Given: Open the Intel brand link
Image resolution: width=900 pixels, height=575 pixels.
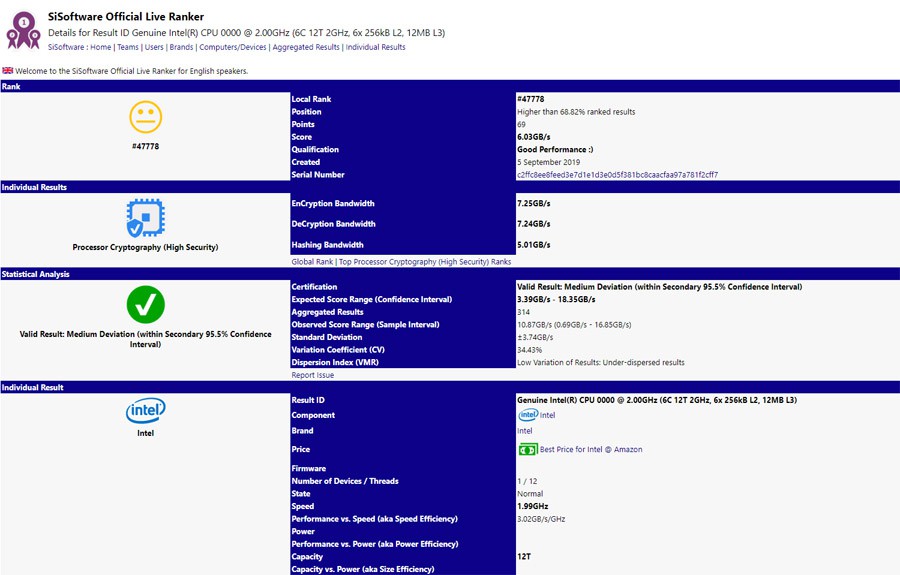Looking at the screenshot, I should coord(525,430).
